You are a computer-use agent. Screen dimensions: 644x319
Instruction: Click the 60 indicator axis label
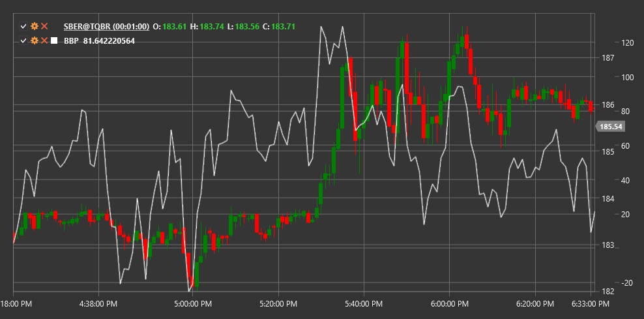point(626,145)
